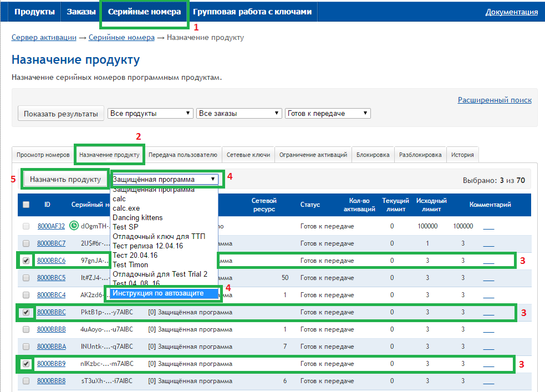
Task: Uncheck the checkbox for serial 8000BBC6
Action: point(26,261)
